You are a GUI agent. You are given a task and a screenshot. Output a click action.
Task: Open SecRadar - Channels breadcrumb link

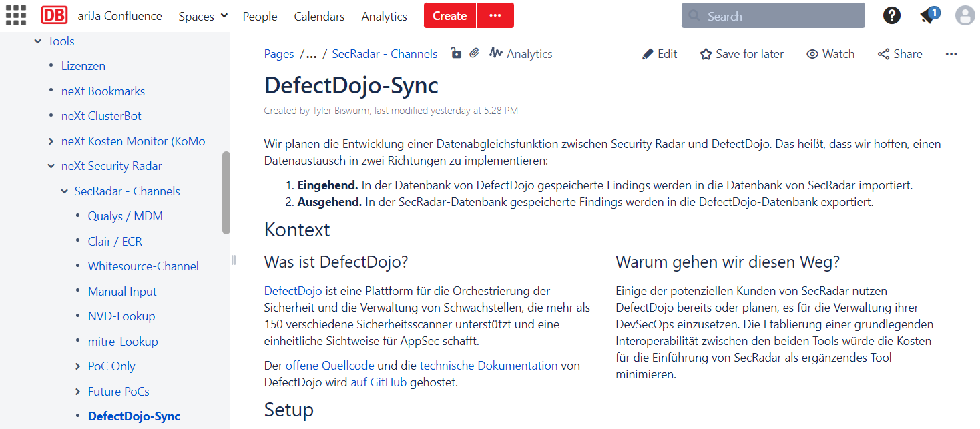[385, 54]
